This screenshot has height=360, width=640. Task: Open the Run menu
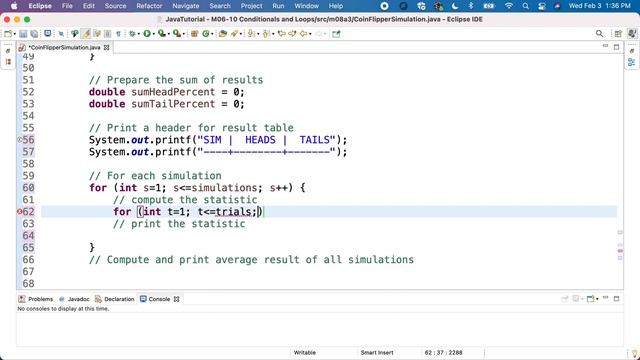pos(278,6)
